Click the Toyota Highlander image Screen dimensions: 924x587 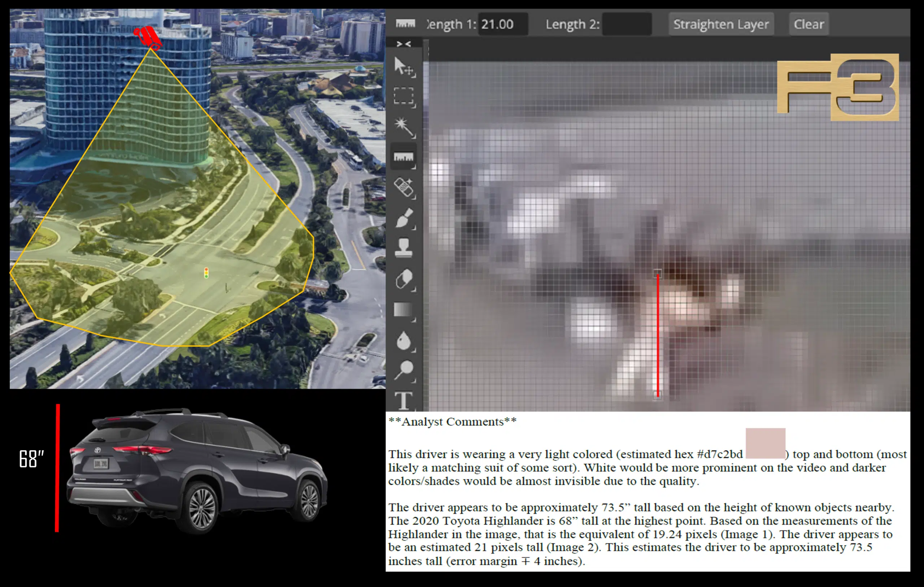[x=198, y=471]
